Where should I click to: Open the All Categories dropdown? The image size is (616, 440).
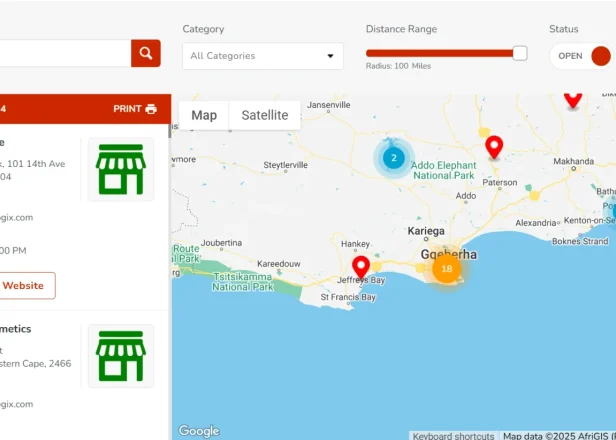pyautogui.click(x=263, y=56)
